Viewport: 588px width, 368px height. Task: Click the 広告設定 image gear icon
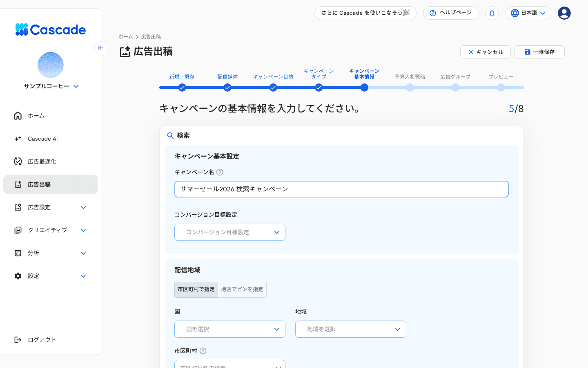click(18, 207)
